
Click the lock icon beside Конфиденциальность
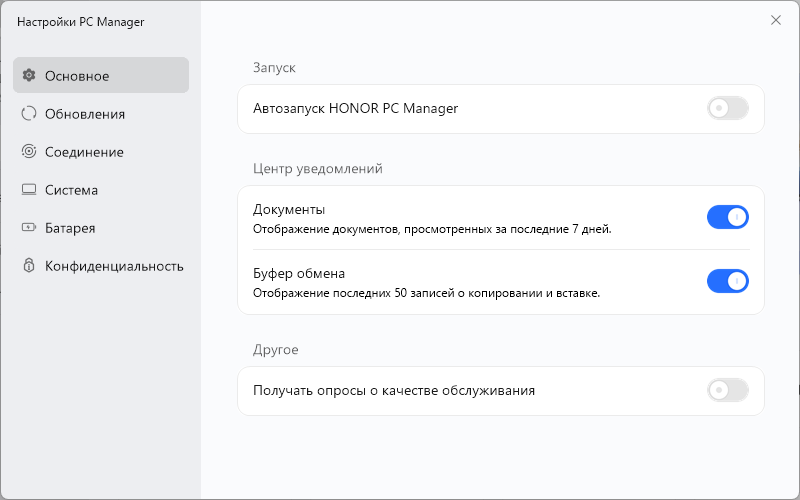tap(29, 265)
